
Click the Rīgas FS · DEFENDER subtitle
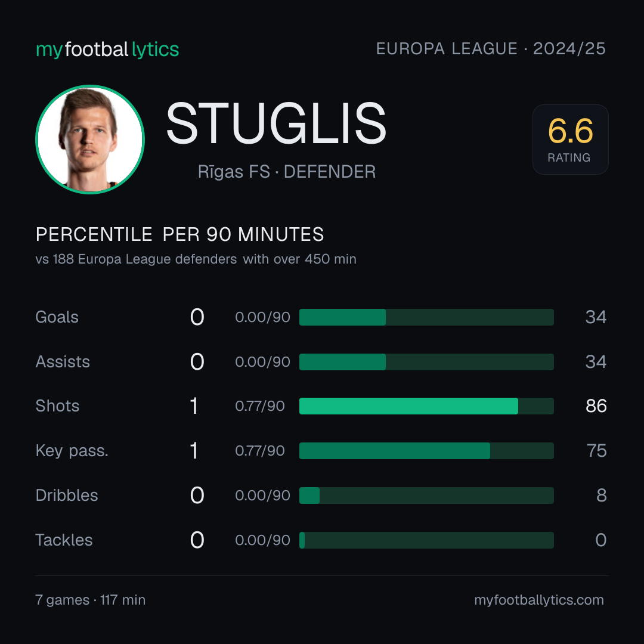point(287,172)
